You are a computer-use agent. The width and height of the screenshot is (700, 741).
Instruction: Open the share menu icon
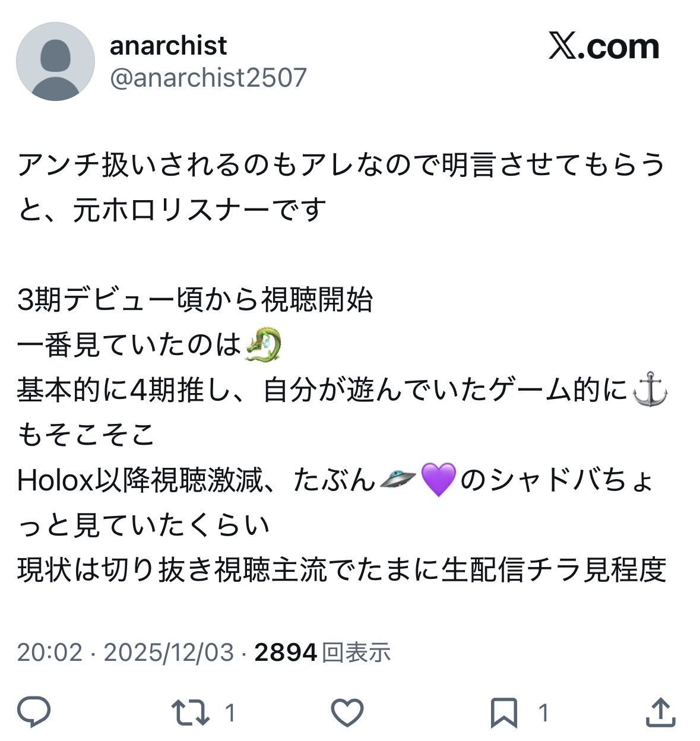click(660, 712)
